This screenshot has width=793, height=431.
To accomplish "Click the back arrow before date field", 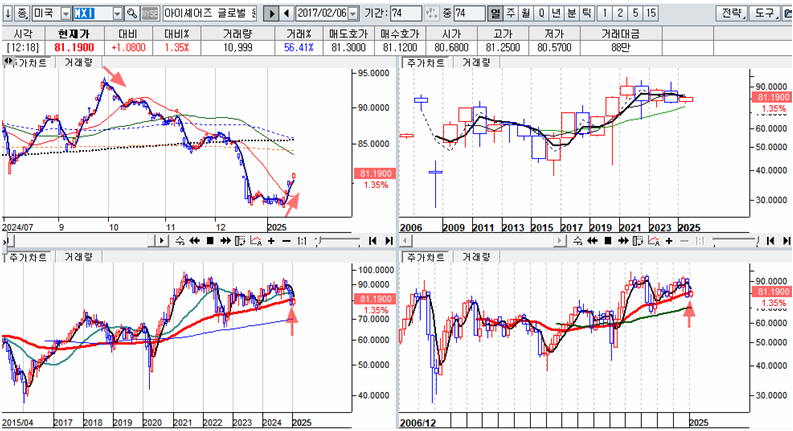I will tap(286, 13).
